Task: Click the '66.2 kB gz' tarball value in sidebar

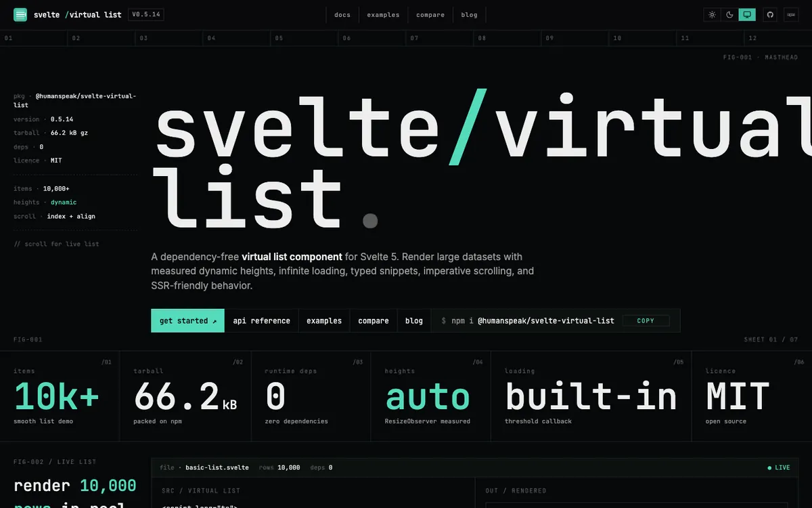Action: (69, 133)
